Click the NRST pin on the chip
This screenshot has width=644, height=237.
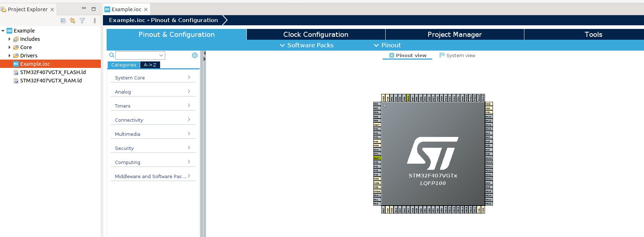pyautogui.click(x=377, y=158)
